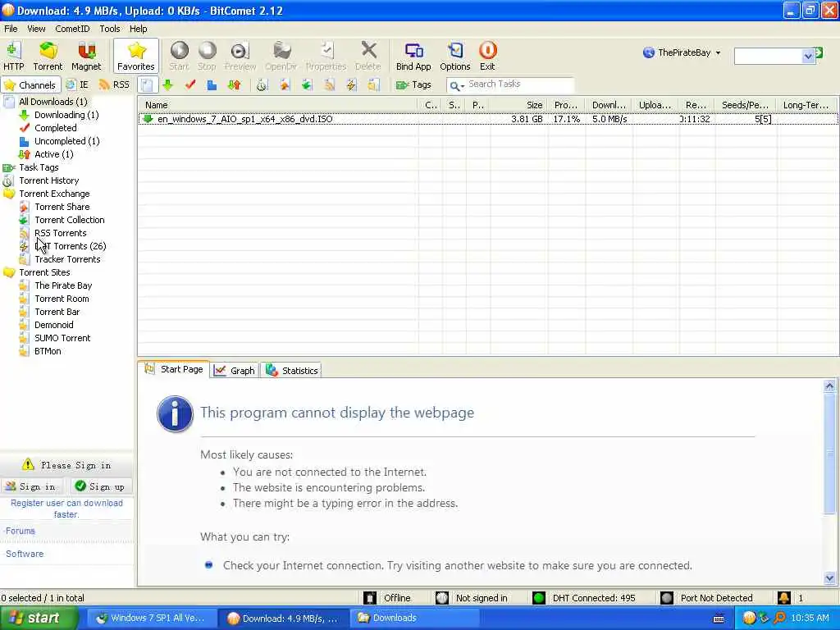Select en_windows_7_AIO_sp1 ISO download row
Viewport: 840px width, 630px height.
click(487, 119)
